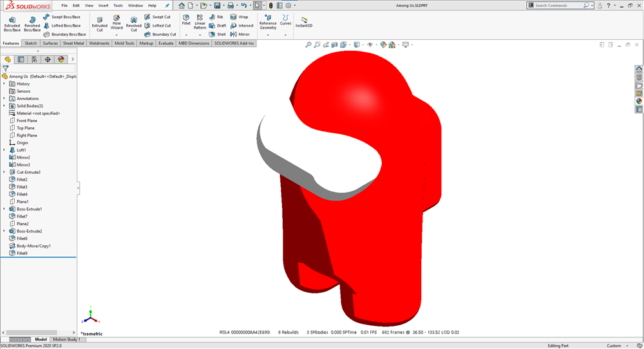Click the Save icon
The width and height of the screenshot is (644, 349).
[x=217, y=6]
